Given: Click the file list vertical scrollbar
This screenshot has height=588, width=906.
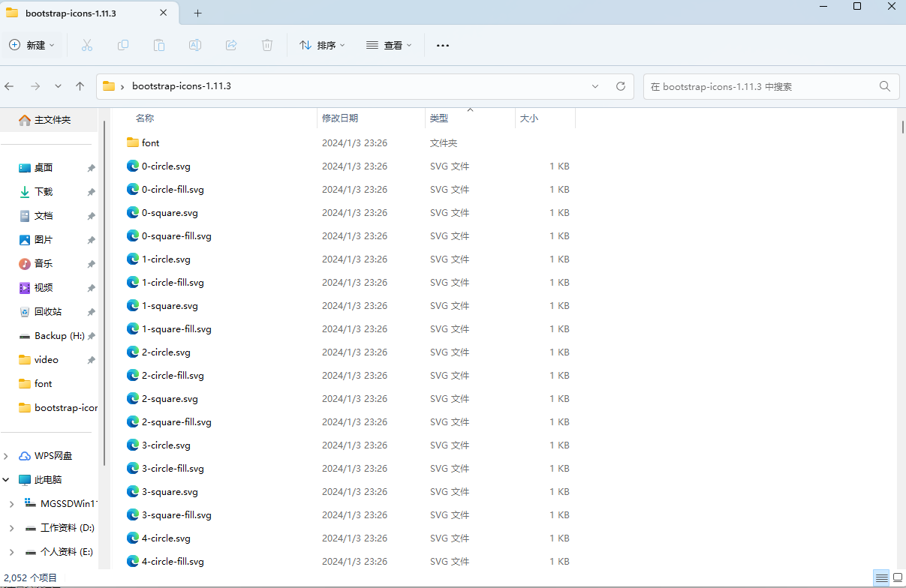Looking at the screenshot, I should (x=901, y=127).
